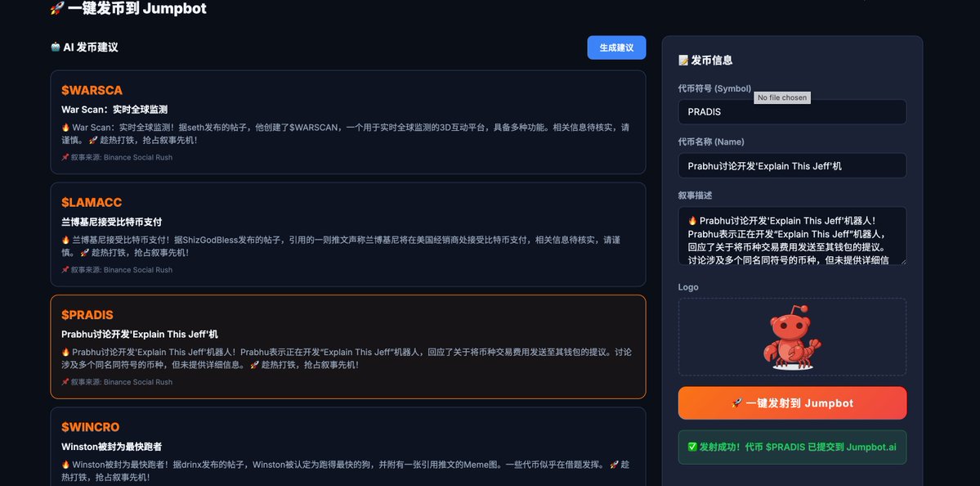Click Prabhu讨论开发'Explain This Jeff'机 card heading
Viewport: 980px width, 486px height.
(140, 334)
